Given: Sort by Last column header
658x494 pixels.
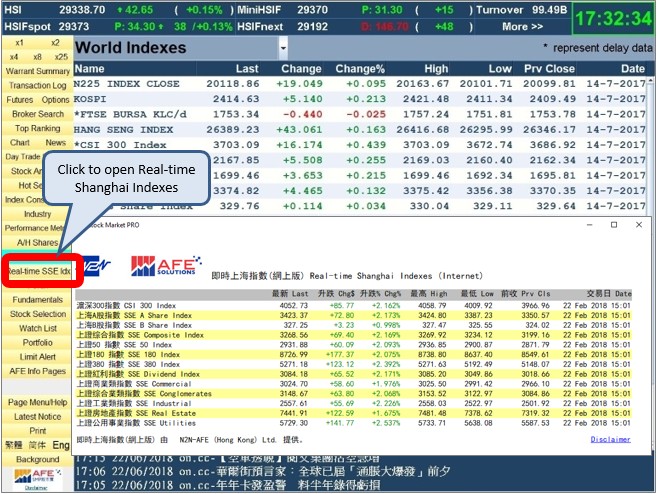Looking at the screenshot, I should 247,68.
